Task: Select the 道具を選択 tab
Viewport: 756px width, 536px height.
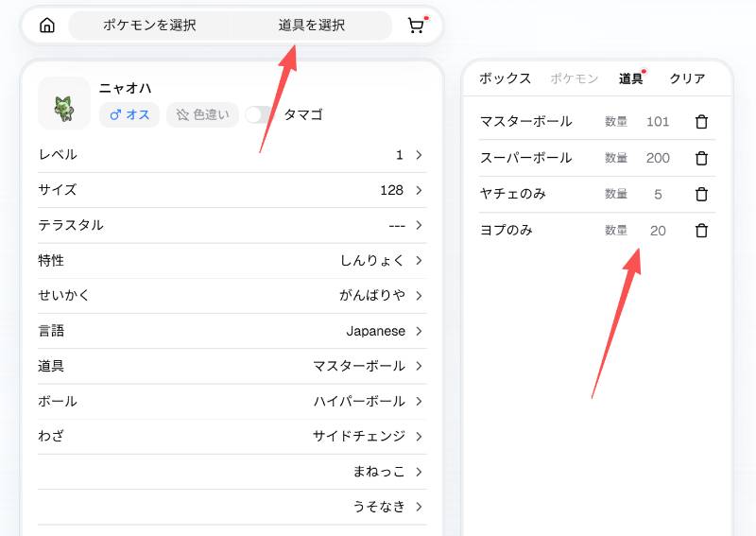Action: click(312, 26)
